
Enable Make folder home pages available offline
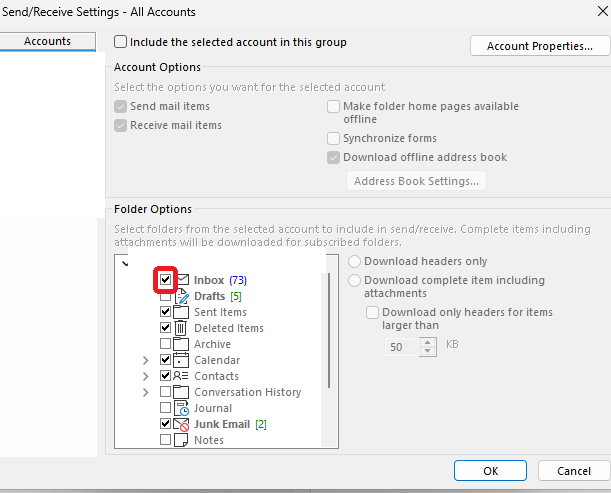[x=333, y=106]
